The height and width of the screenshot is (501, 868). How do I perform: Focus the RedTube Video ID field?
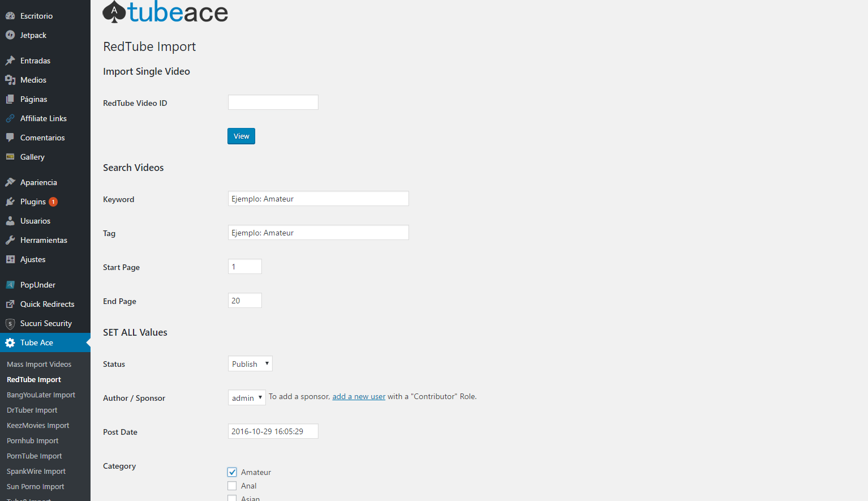point(273,102)
